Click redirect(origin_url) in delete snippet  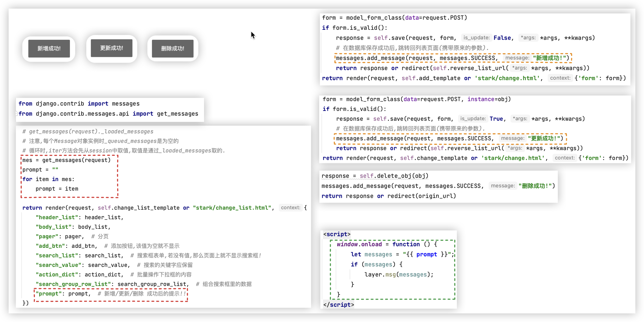pyautogui.click(x=421, y=196)
